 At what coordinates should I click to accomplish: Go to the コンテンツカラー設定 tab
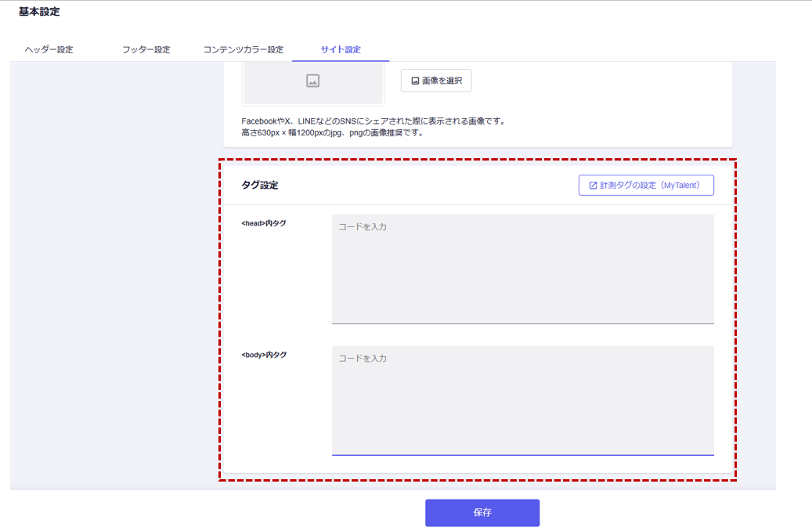(243, 49)
